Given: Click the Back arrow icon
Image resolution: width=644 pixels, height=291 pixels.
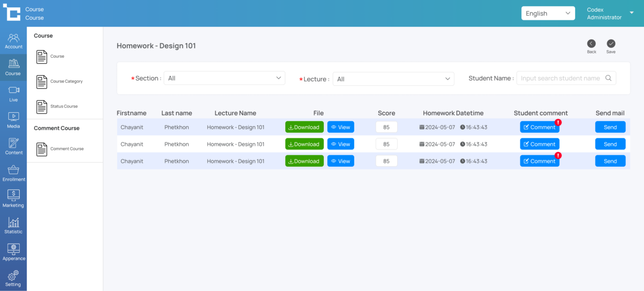Looking at the screenshot, I should pos(591,44).
